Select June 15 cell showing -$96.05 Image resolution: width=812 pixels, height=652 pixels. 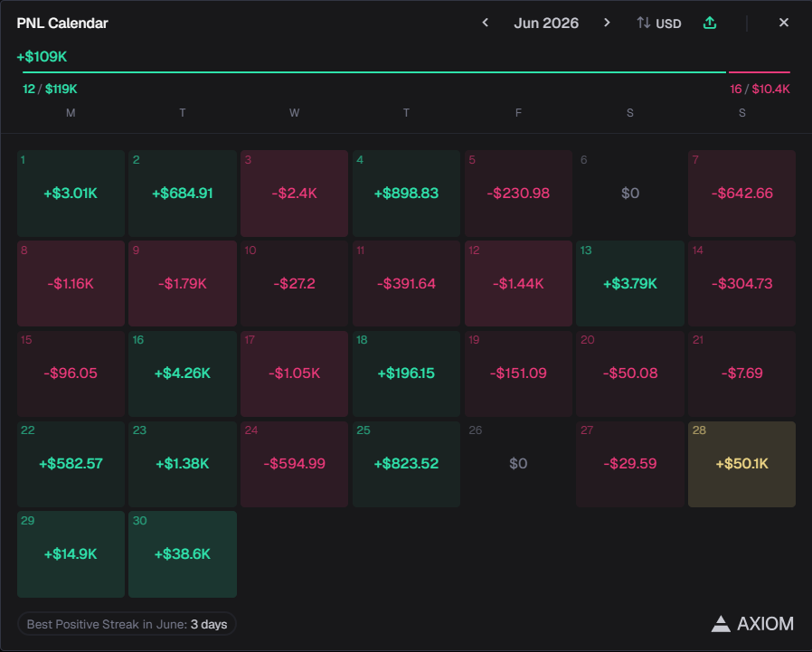(71, 373)
